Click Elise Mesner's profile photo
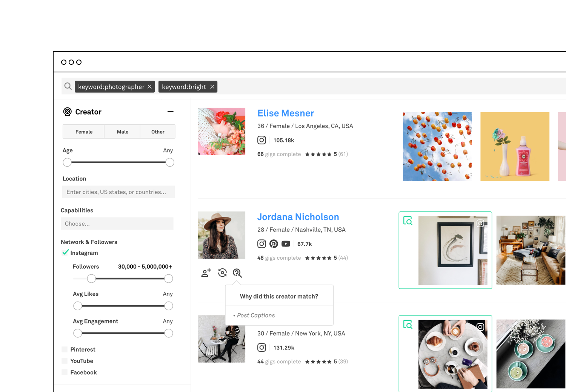Viewport: 566px width, 392px height. pyautogui.click(x=221, y=132)
